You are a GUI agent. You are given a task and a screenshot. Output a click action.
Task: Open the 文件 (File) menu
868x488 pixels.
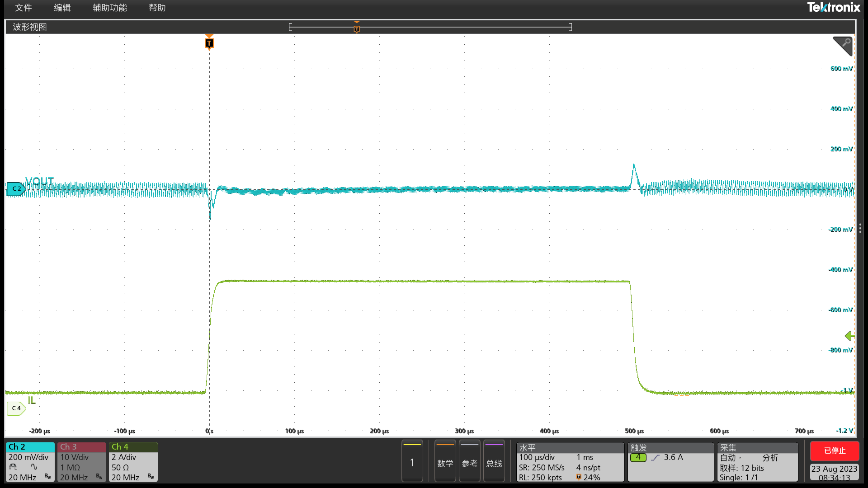tap(23, 8)
